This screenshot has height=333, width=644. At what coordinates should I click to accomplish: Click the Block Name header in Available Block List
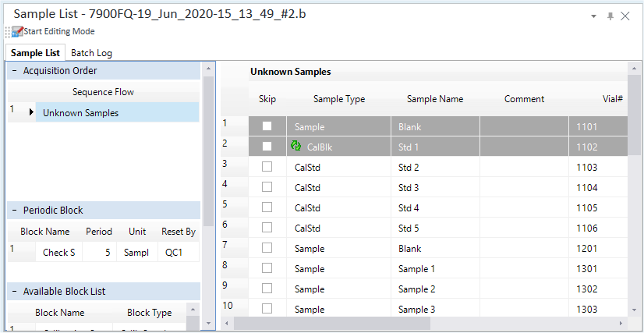click(x=59, y=313)
